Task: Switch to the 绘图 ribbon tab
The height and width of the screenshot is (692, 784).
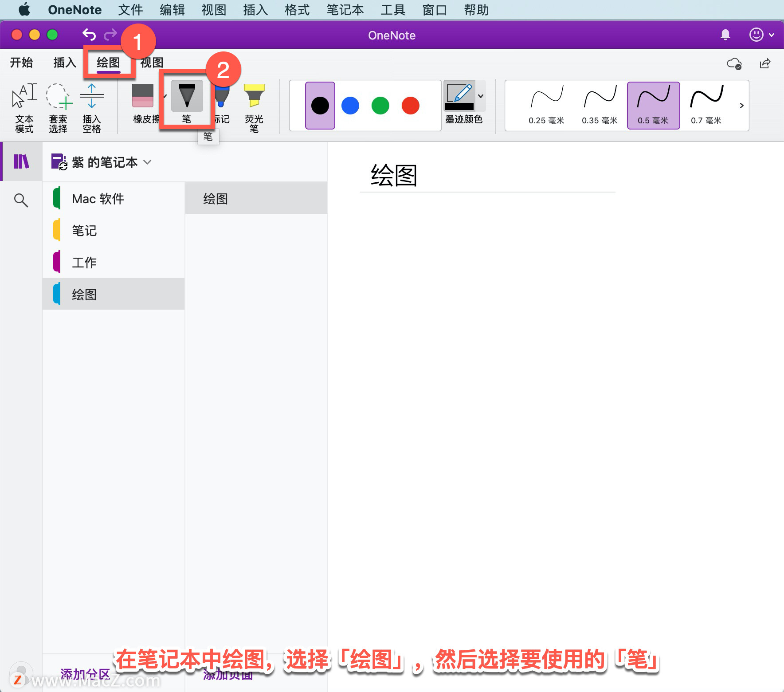Action: point(109,63)
